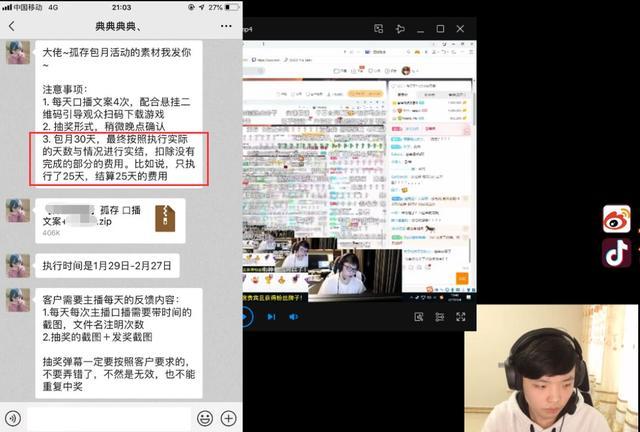
Task: Open the 孤存 口播文案 zip file attachment
Action: click(x=110, y=221)
